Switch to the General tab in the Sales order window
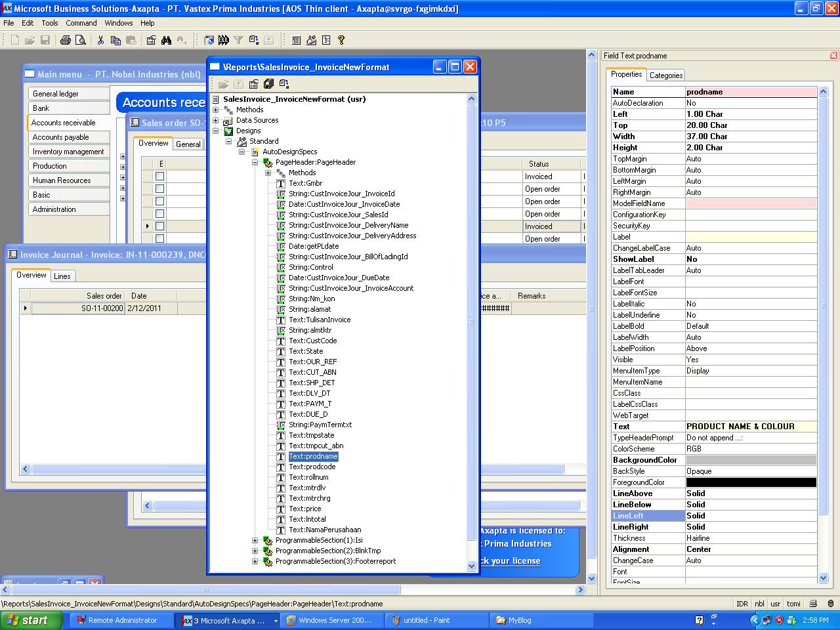Screen dimensions: 840x630 (188, 144)
